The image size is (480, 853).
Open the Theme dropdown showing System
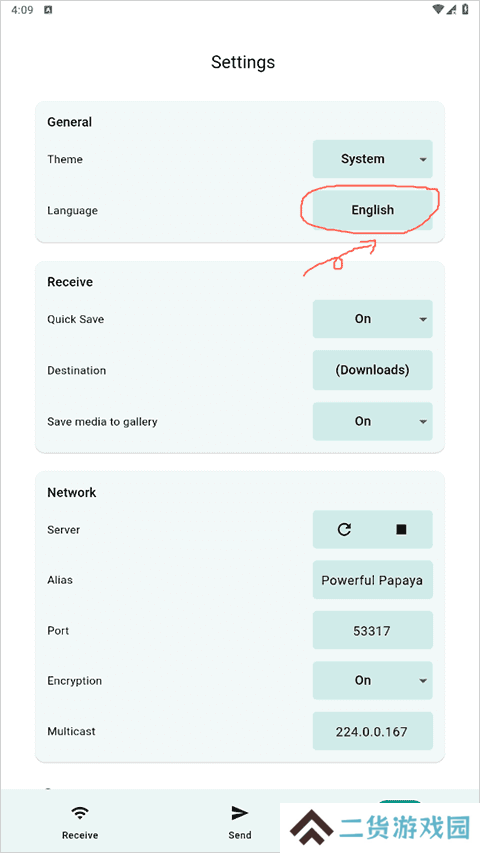[x=373, y=159]
